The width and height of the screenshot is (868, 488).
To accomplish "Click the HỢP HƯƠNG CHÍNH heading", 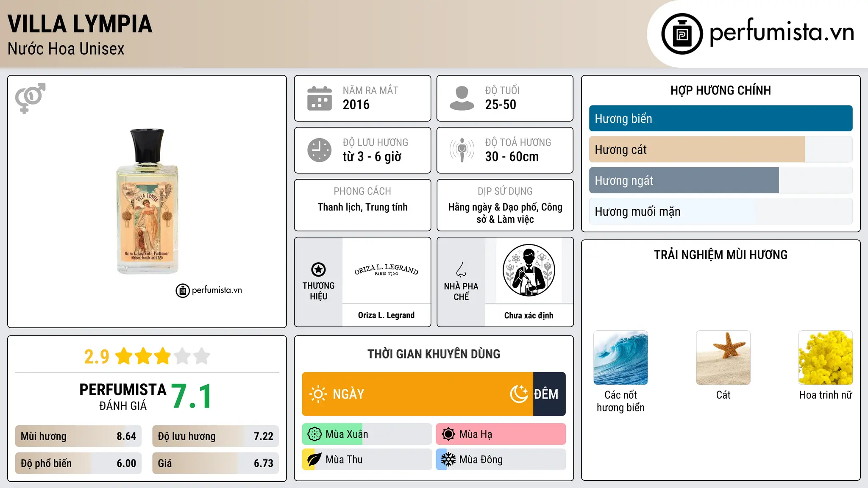I will [x=721, y=90].
